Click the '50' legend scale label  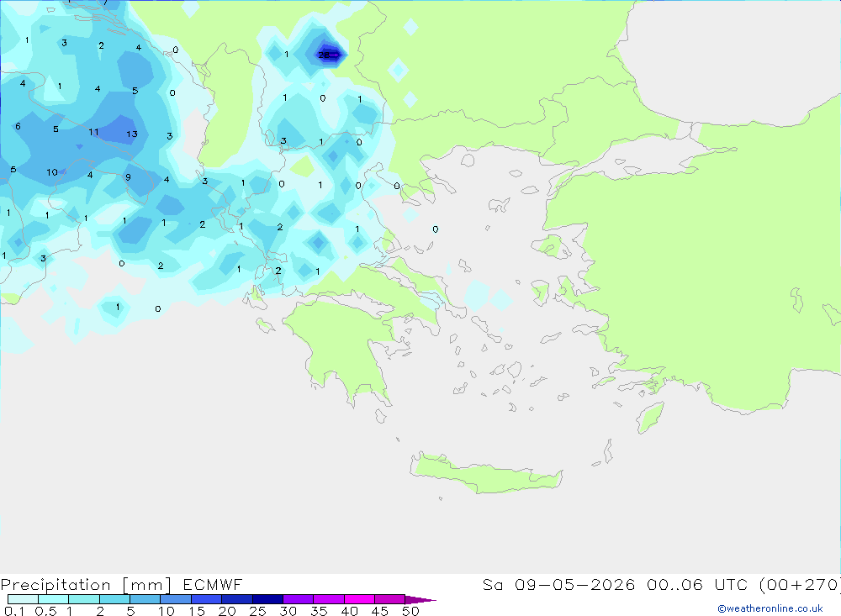click(x=410, y=611)
